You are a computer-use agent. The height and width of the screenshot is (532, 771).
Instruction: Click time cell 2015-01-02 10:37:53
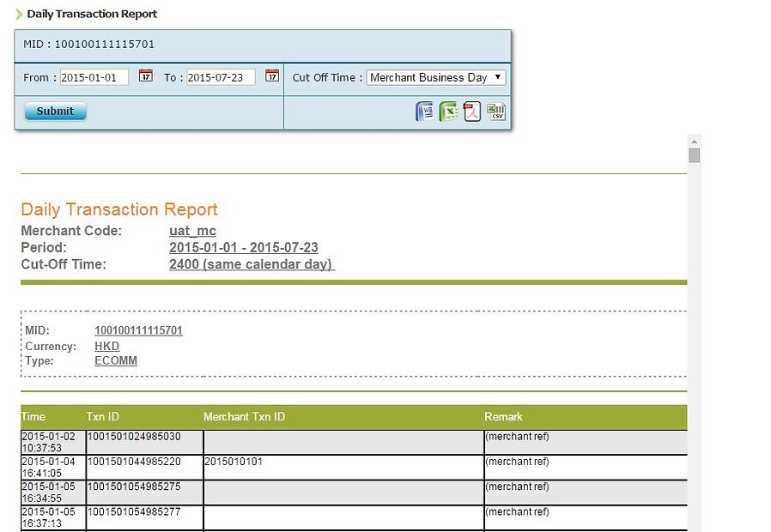[53, 442]
